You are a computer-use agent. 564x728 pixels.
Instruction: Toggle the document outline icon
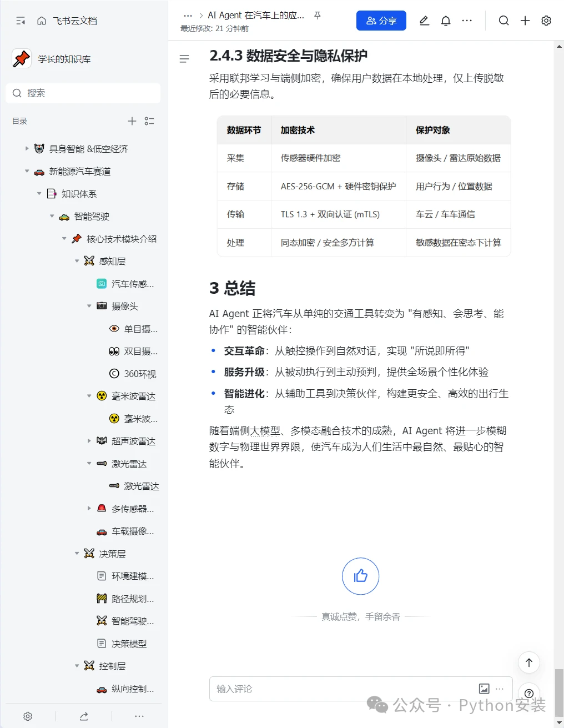click(184, 58)
